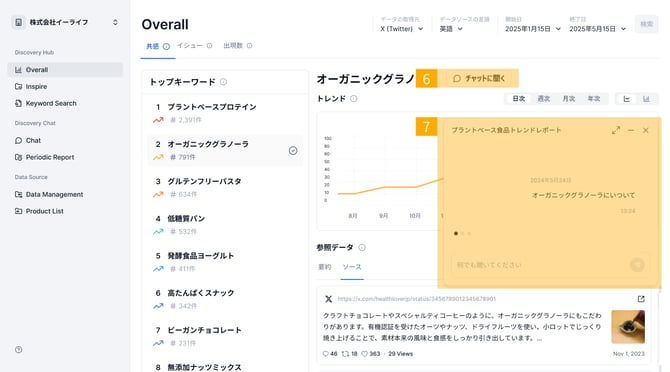
Task: Minimize the プラントベース食品トレンドレポート chat panel
Action: click(x=631, y=130)
